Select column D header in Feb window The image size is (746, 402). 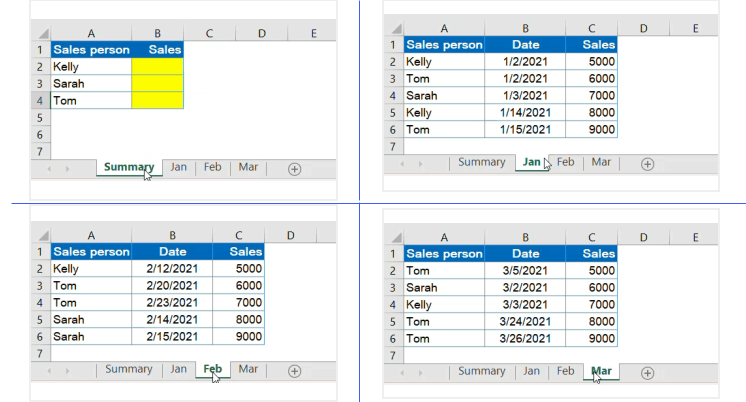pyautogui.click(x=290, y=235)
